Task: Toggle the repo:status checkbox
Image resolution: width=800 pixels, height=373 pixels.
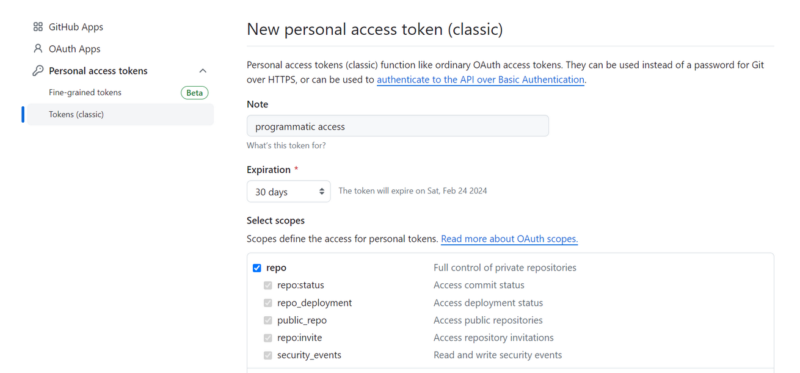Action: pyautogui.click(x=268, y=285)
